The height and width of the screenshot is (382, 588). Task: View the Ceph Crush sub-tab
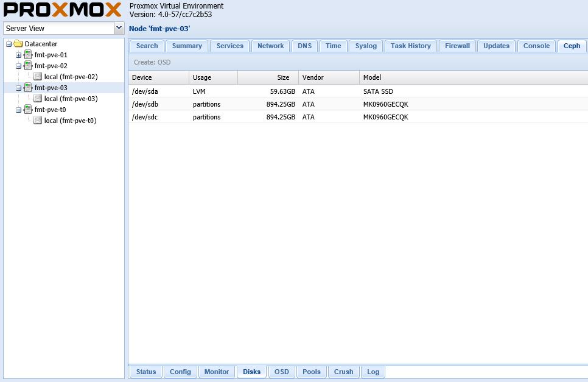(x=343, y=372)
